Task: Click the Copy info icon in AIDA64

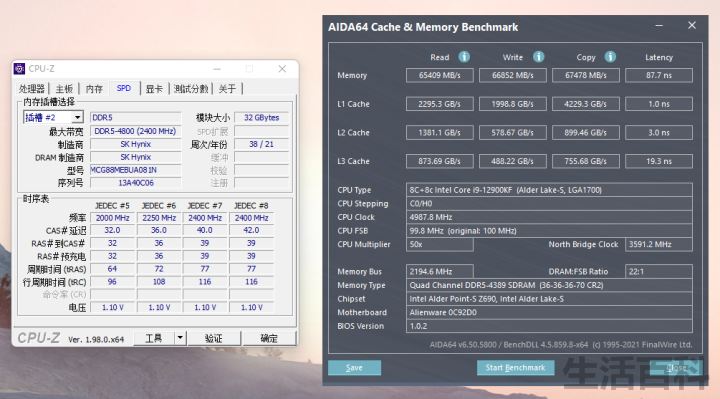Action: pyautogui.click(x=610, y=56)
